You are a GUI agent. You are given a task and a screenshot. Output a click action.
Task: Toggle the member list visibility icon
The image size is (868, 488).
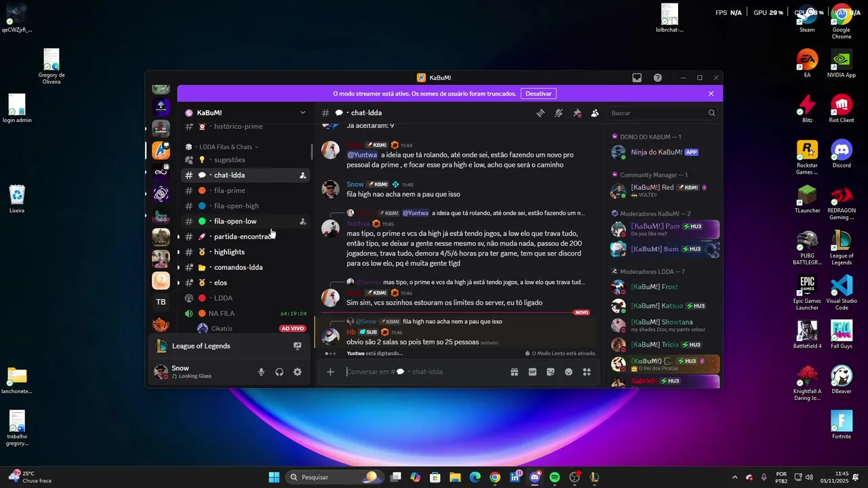click(595, 113)
